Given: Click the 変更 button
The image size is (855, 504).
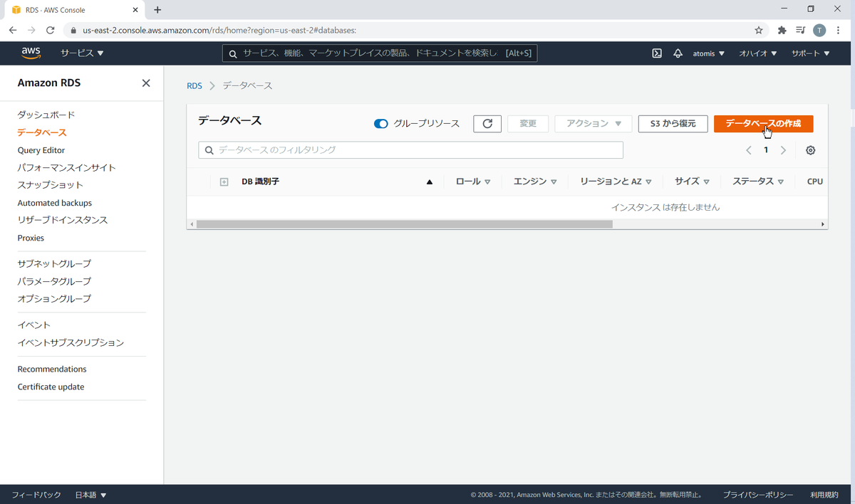Looking at the screenshot, I should (528, 124).
